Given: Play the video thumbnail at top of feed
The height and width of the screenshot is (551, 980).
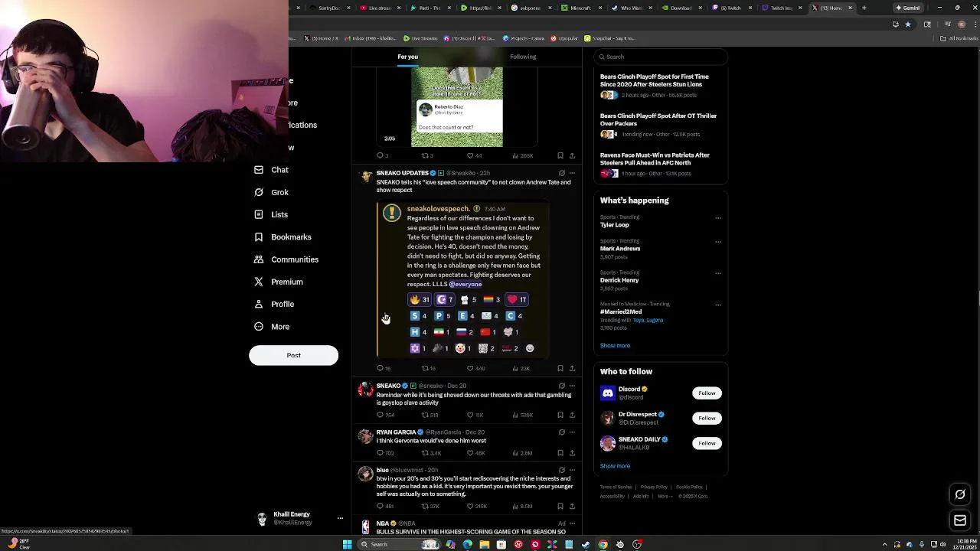Looking at the screenshot, I should (457, 106).
